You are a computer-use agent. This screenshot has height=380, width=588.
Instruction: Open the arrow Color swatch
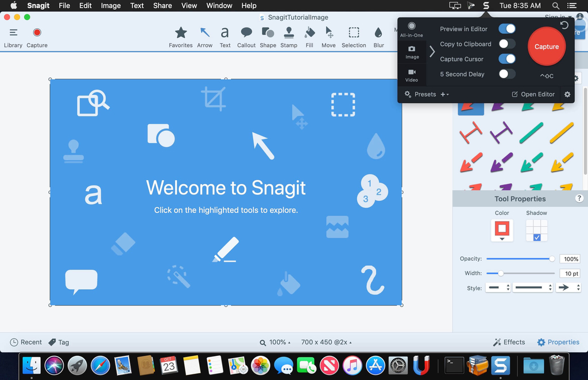tap(501, 228)
